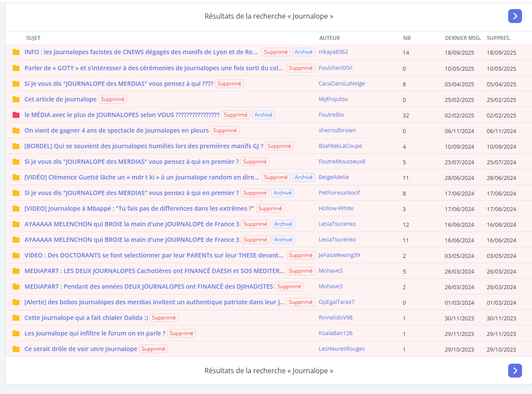Click the top next-page arrow button
532x394 pixels.
(x=515, y=16)
